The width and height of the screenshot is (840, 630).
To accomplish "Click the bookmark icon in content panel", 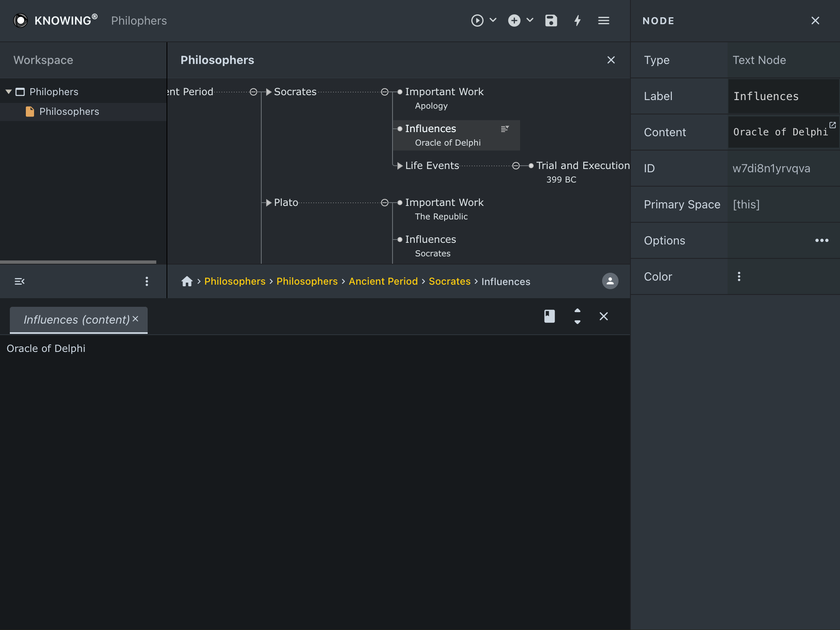I will coord(549,316).
